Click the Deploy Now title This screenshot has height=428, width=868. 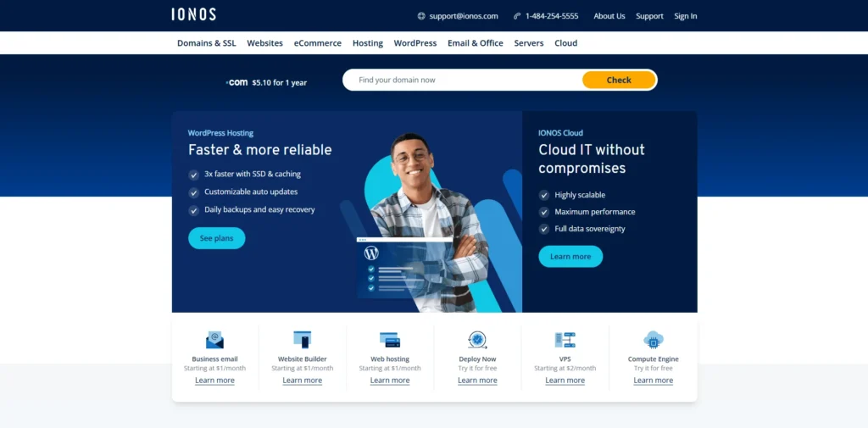tap(477, 359)
